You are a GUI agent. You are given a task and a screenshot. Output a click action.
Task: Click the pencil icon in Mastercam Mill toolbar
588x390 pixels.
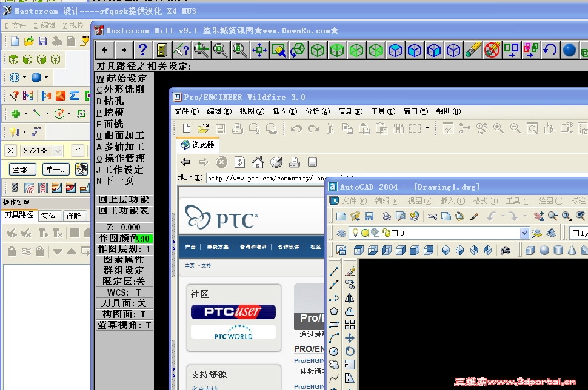click(473, 50)
